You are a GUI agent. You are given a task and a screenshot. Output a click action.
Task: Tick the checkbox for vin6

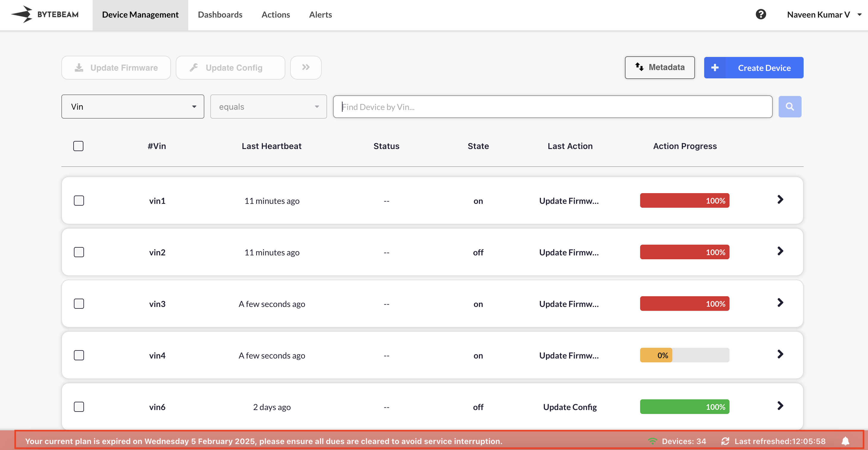tap(79, 406)
